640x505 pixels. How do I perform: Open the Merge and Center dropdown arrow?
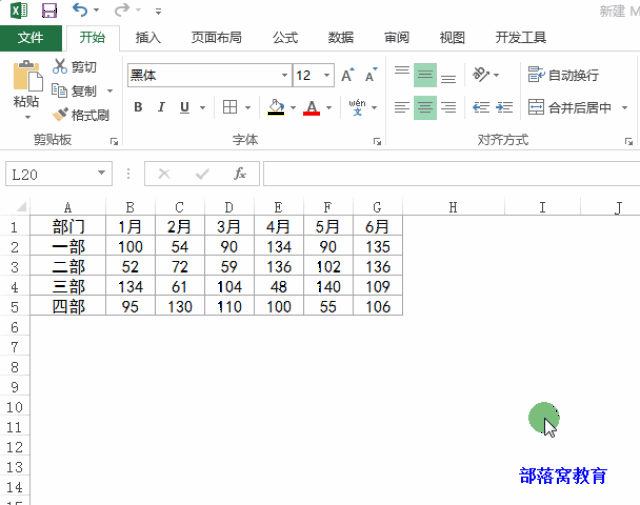pos(624,108)
